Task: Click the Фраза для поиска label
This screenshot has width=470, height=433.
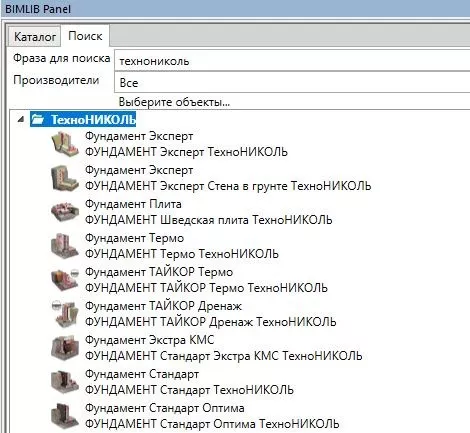Action: click(62, 58)
